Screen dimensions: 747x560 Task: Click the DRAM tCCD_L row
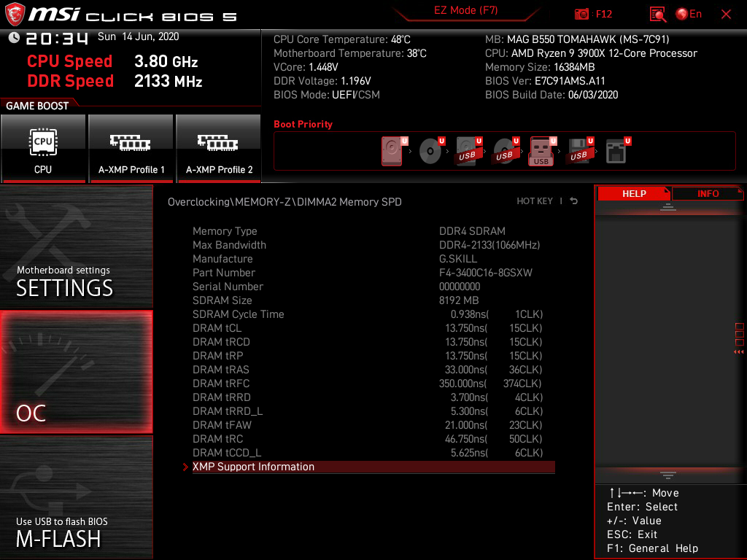(x=373, y=452)
